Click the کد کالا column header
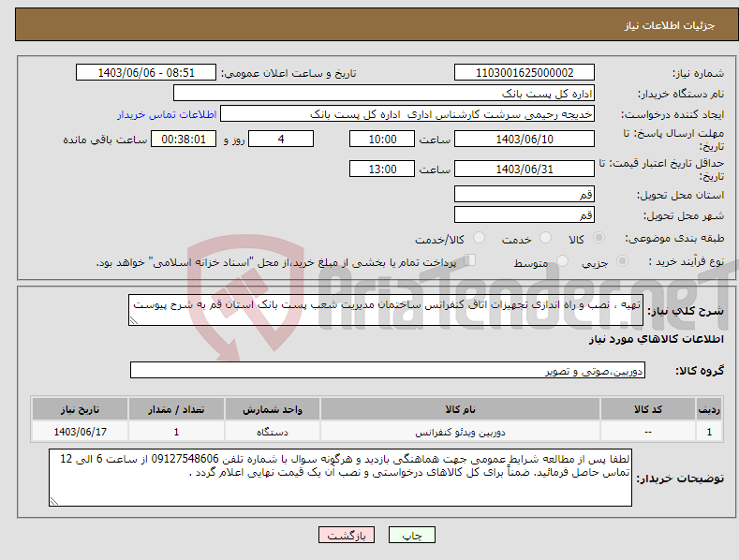The width and height of the screenshot is (739, 560). click(x=648, y=409)
